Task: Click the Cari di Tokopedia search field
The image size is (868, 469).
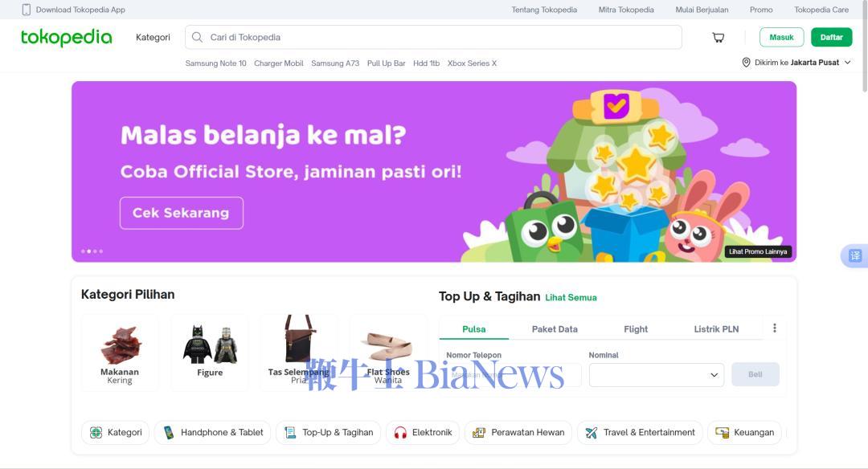Action: [433, 37]
